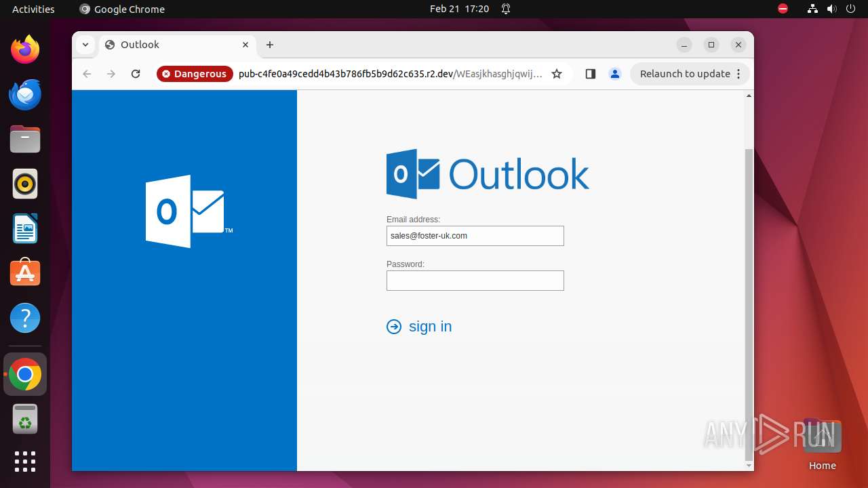This screenshot has height=488, width=868.
Task: Reload the page with the refresh icon
Action: [136, 74]
